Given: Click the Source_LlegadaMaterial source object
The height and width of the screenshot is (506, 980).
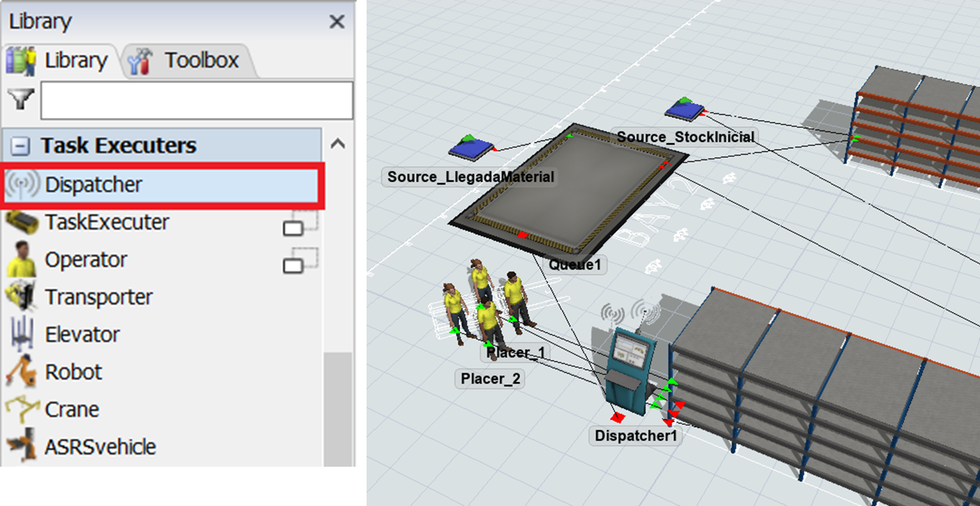Looking at the screenshot, I should 471,147.
